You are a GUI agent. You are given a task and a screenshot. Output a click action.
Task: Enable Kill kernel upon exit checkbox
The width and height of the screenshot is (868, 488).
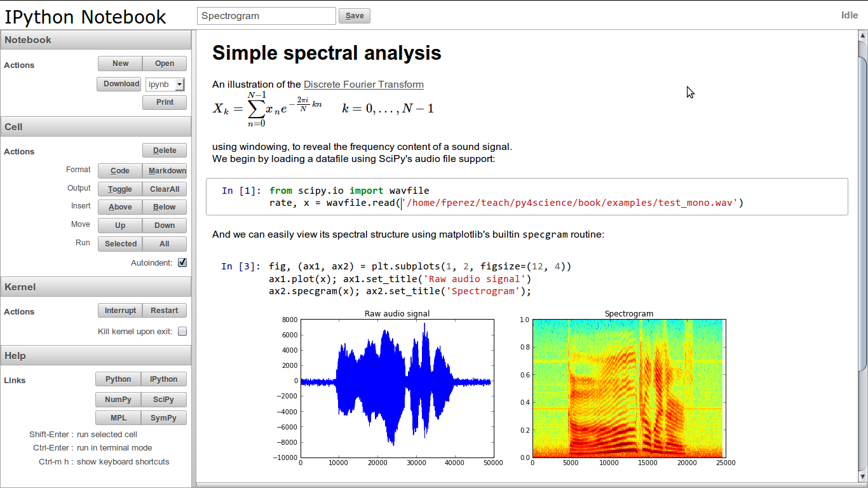[182, 331]
